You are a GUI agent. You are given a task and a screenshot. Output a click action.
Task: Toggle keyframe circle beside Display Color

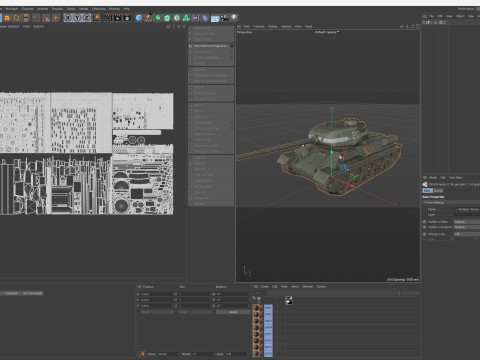pos(425,234)
